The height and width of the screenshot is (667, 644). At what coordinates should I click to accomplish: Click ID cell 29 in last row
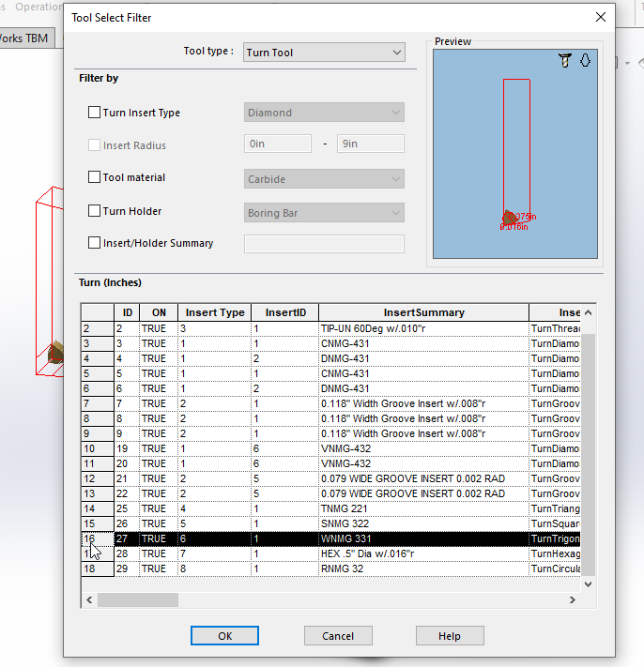click(127, 568)
